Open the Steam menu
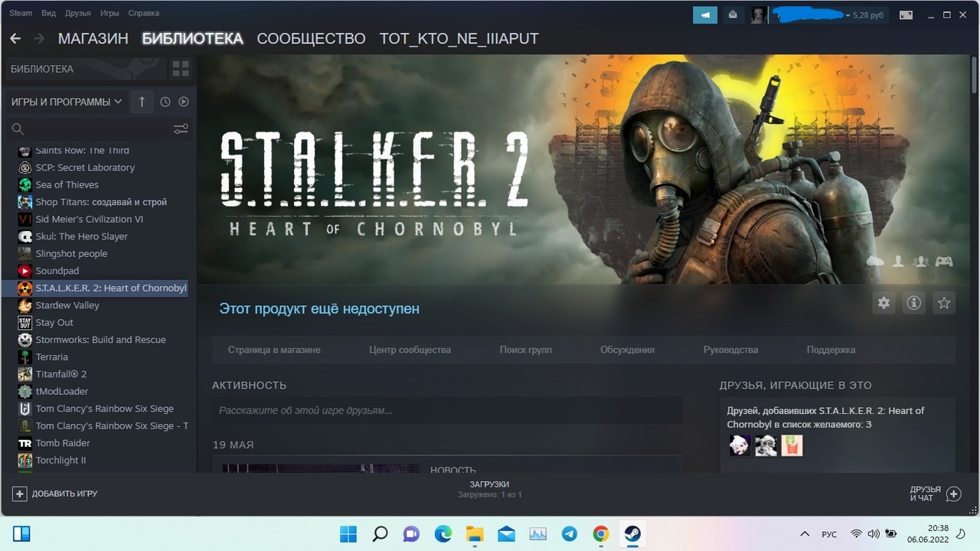 click(x=21, y=13)
